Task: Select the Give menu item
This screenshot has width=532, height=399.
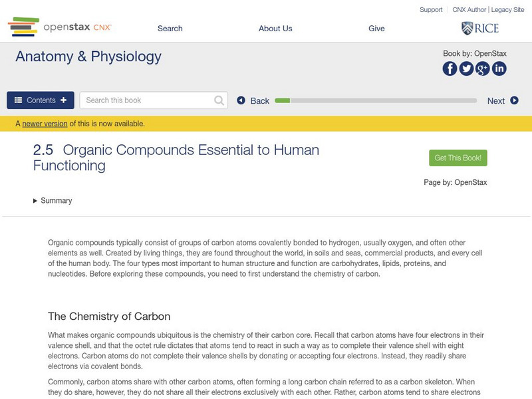Action: click(x=376, y=29)
